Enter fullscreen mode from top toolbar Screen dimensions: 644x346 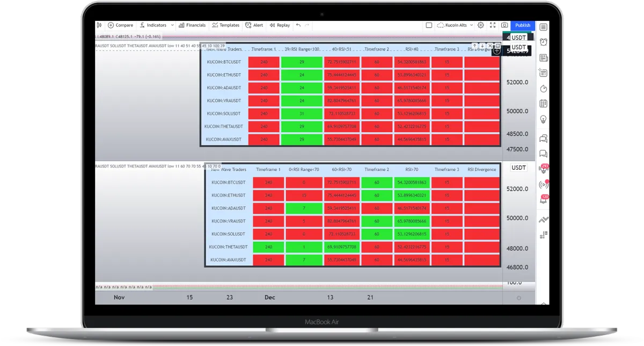point(492,25)
